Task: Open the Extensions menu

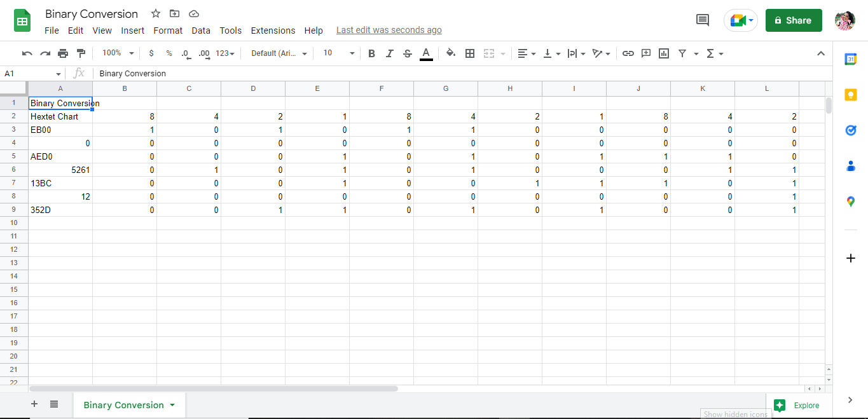Action: [273, 31]
